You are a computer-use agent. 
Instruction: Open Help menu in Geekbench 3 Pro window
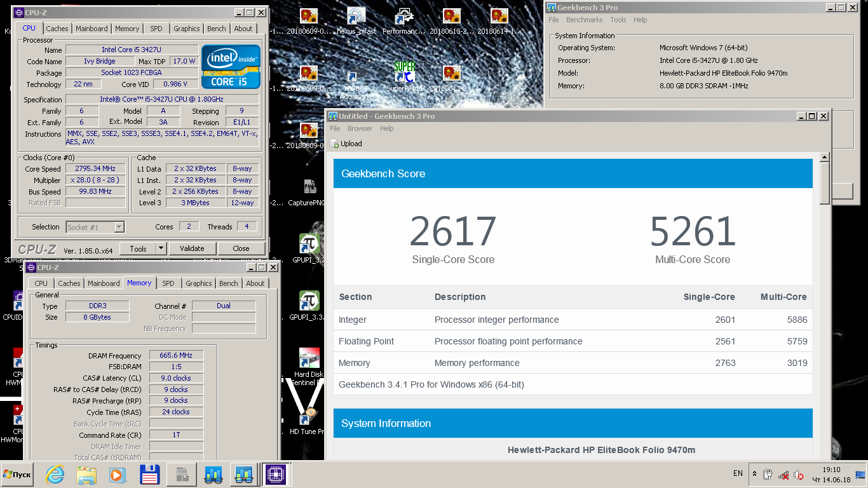click(x=640, y=20)
